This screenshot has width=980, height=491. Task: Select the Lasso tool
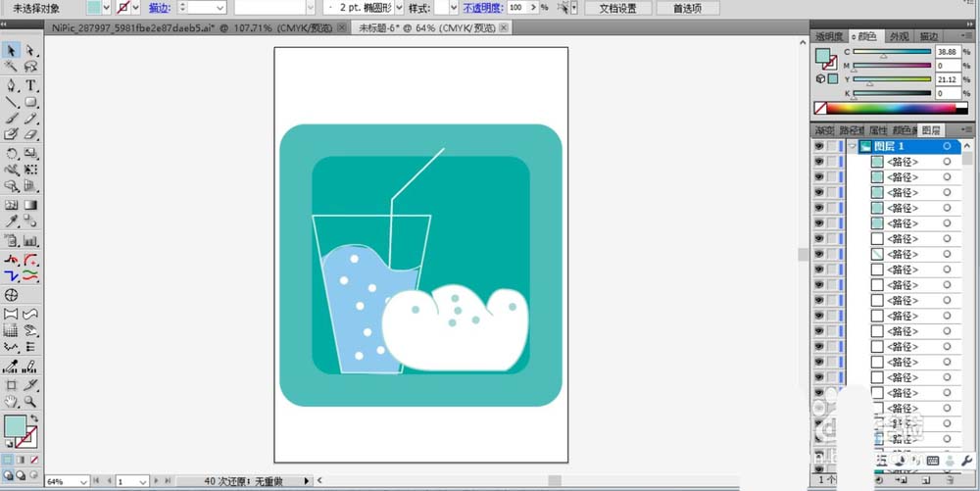[30, 67]
